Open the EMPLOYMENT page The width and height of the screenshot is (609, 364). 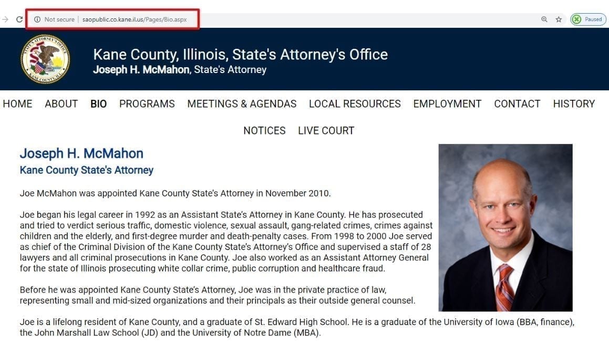tap(448, 104)
